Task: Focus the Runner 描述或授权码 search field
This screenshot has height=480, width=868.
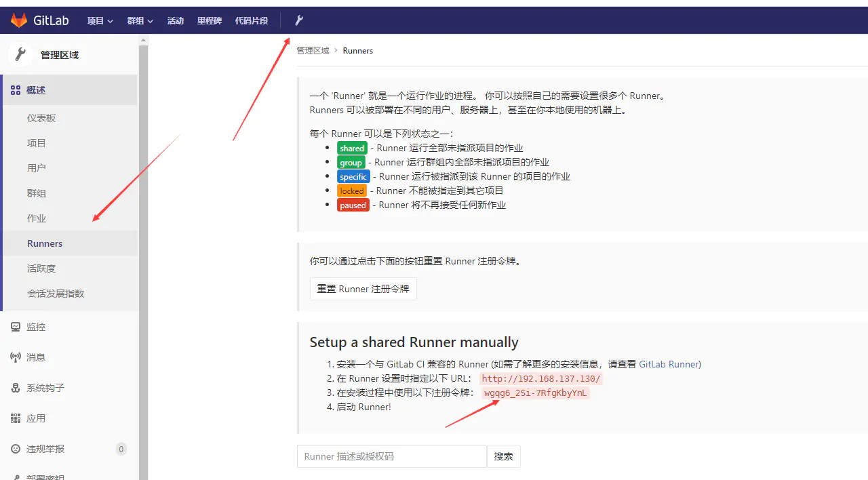Action: point(392,456)
